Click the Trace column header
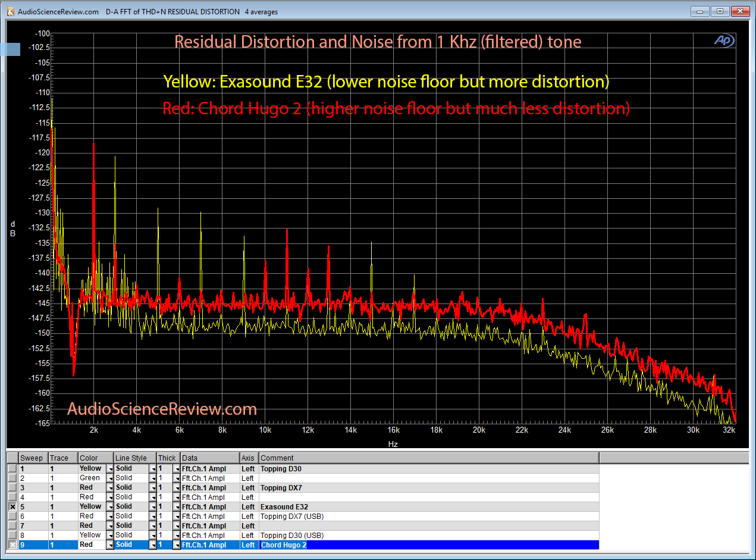The width and height of the screenshot is (756, 560). click(63, 458)
